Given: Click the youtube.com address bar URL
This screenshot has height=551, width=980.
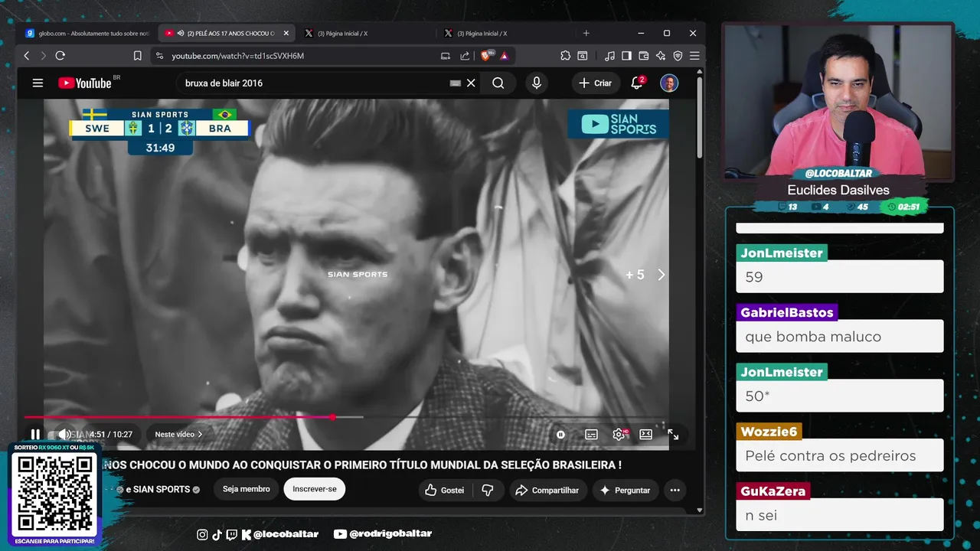Looking at the screenshot, I should 238,56.
